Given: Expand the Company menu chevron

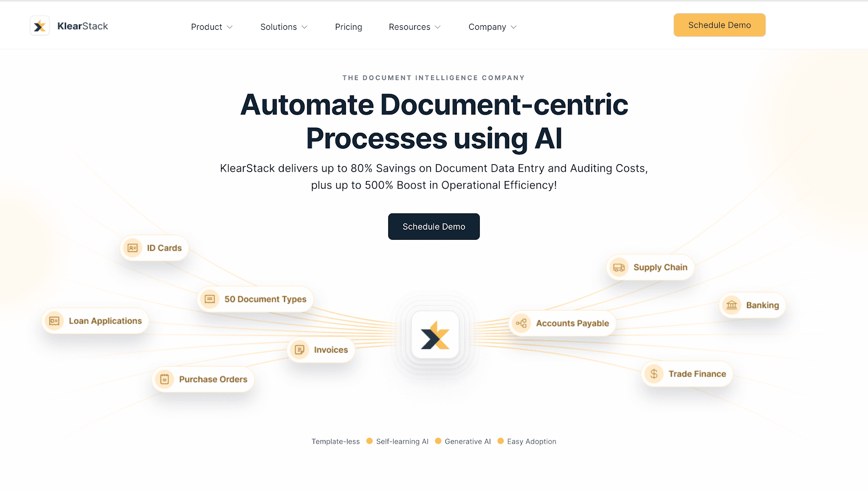Looking at the screenshot, I should (514, 27).
